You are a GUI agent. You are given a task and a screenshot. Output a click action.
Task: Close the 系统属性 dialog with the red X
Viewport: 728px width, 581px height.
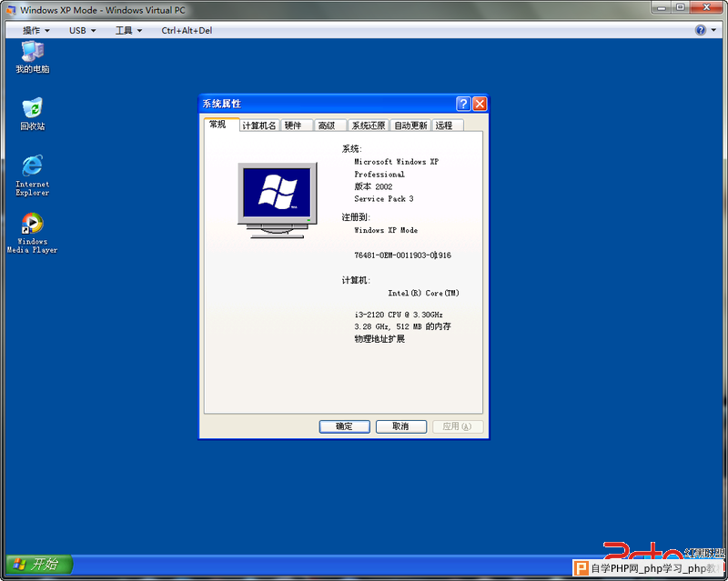(x=480, y=104)
